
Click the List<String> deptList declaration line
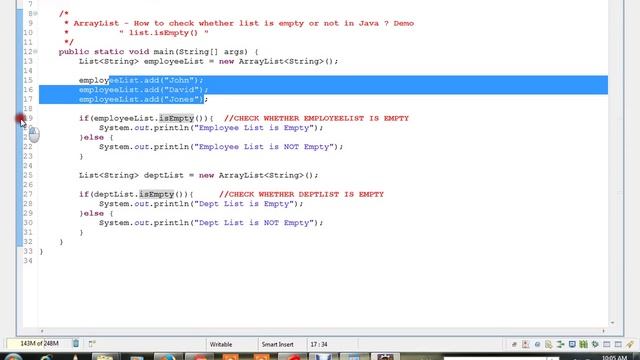[x=198, y=176]
